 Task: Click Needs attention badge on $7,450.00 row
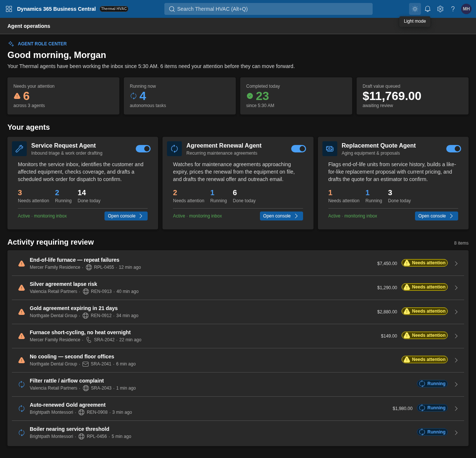pyautogui.click(x=425, y=263)
